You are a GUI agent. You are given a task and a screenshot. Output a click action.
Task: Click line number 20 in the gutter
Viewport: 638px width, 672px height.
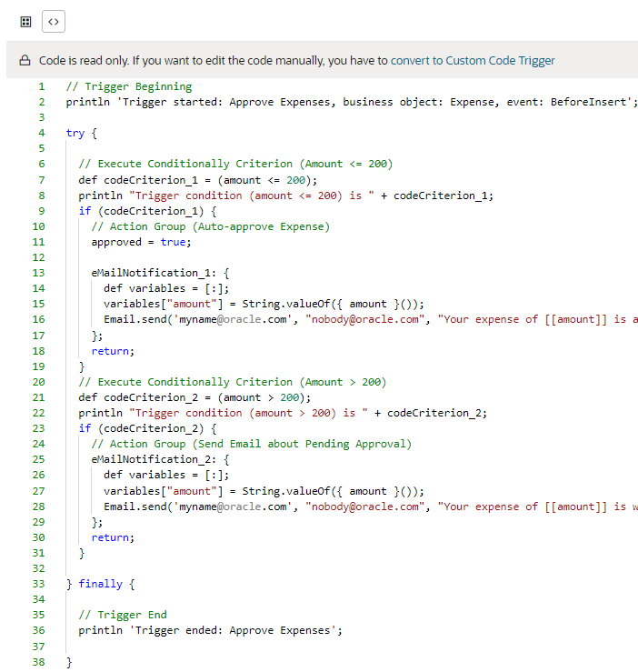click(x=38, y=382)
